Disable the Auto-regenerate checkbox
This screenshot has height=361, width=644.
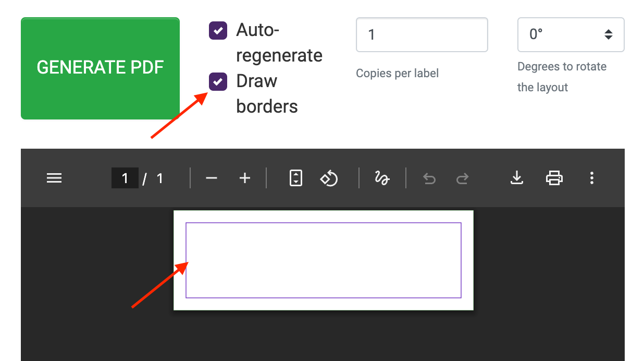[218, 31]
